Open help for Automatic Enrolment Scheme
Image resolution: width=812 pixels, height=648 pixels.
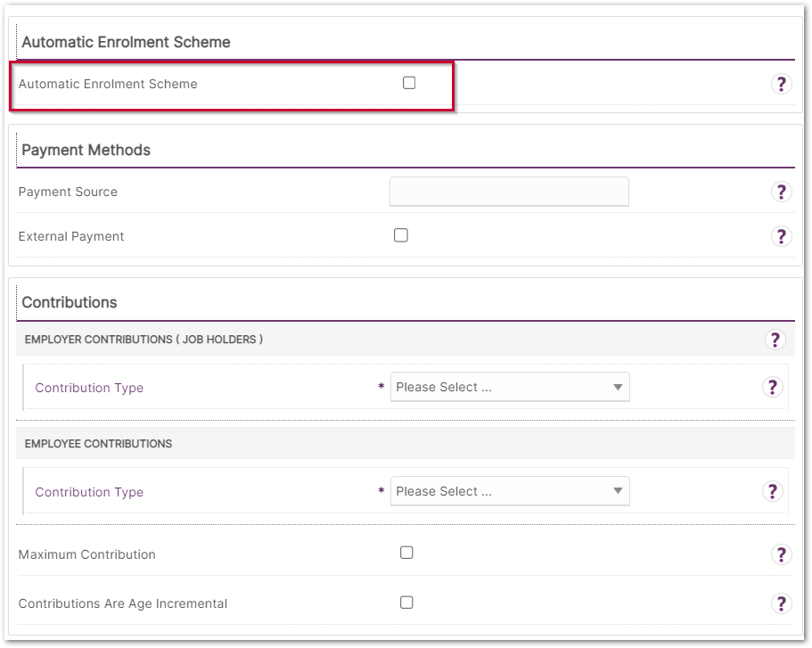pyautogui.click(x=781, y=84)
